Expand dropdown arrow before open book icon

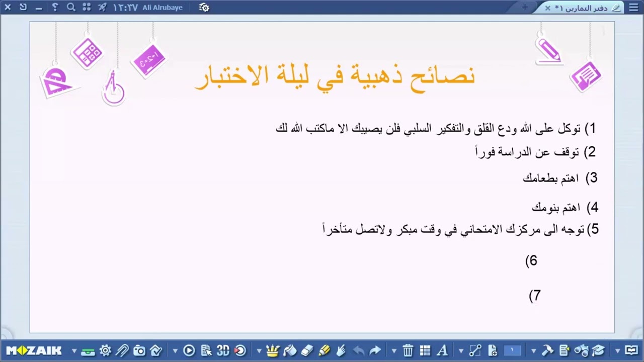pyautogui.click(x=617, y=351)
